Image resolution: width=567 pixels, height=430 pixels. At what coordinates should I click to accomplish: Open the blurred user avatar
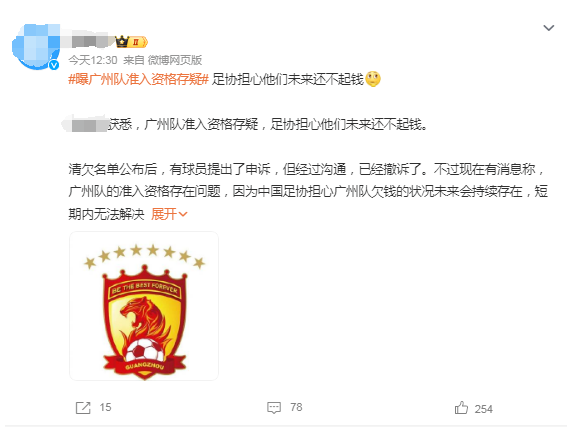tap(35, 46)
